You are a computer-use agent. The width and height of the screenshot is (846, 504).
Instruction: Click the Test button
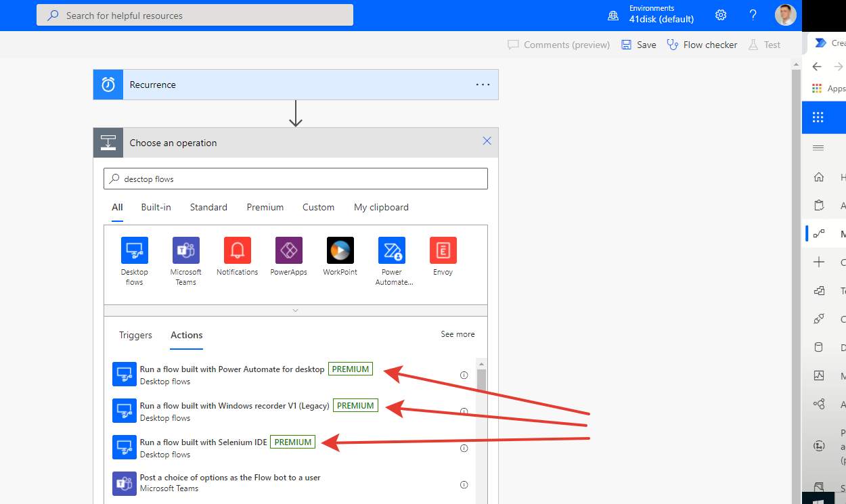tap(764, 45)
